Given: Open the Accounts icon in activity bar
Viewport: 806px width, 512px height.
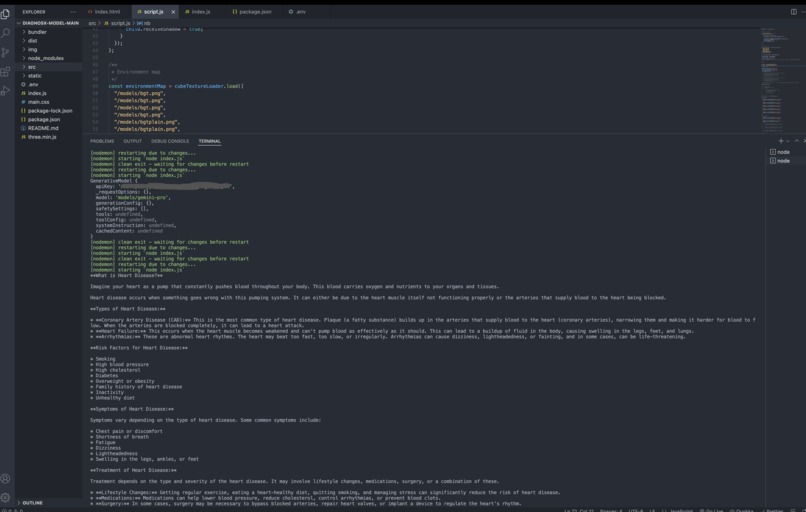Looking at the screenshot, I should [x=6, y=479].
